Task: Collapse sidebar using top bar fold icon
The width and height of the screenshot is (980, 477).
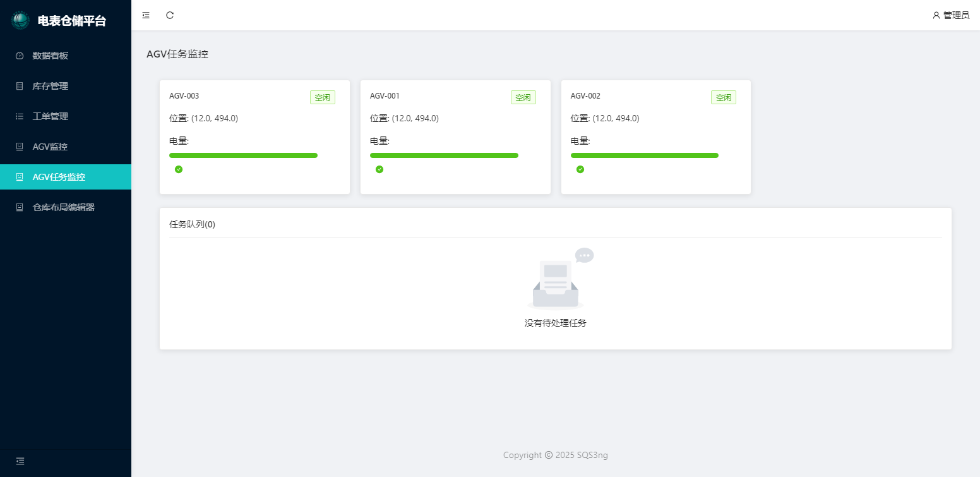Action: 146,15
